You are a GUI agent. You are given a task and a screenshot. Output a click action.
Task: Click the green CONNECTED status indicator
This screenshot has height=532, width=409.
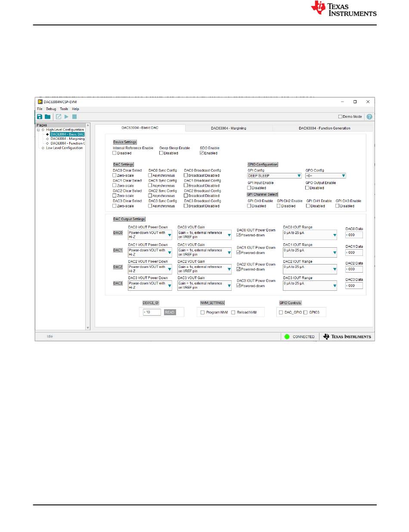click(x=287, y=336)
